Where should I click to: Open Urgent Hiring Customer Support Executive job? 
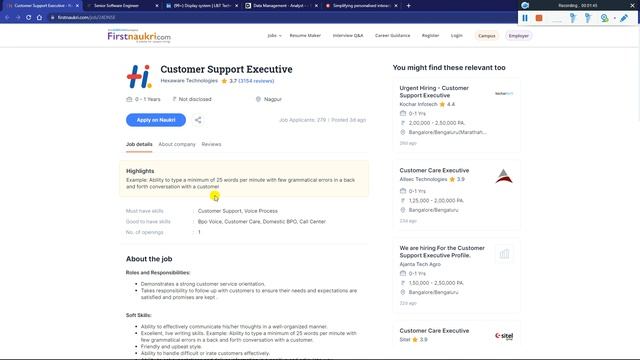tap(434, 92)
